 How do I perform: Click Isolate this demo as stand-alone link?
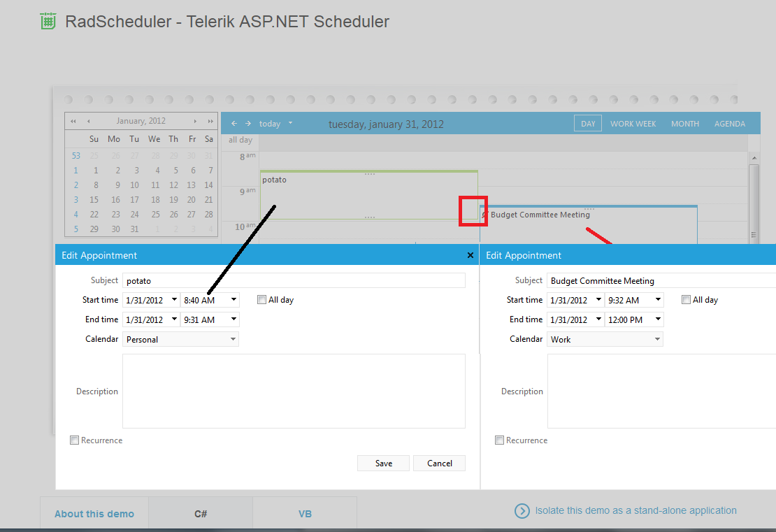pos(635,510)
